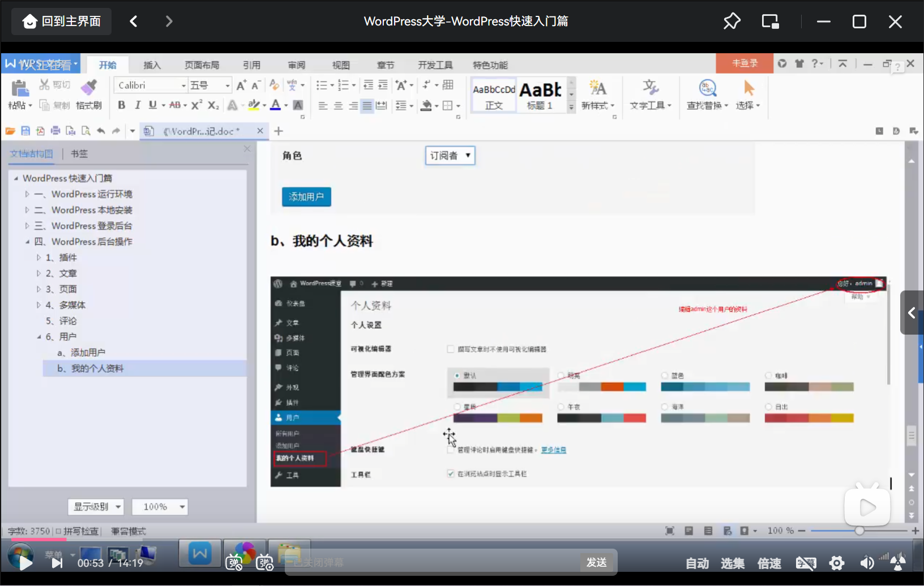Click the cut (剪切) scissors icon
The image size is (924, 586).
click(x=44, y=85)
